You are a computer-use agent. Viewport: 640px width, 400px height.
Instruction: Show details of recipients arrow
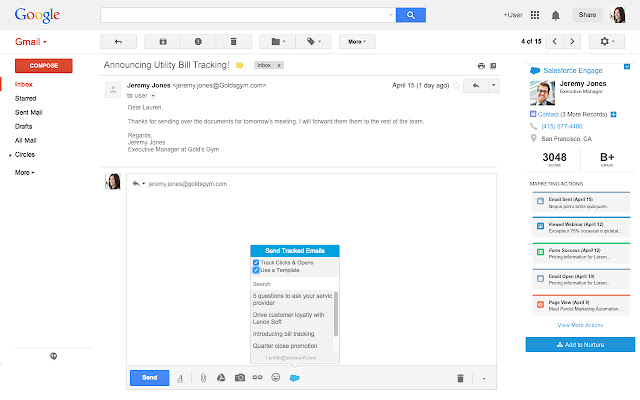[153, 96]
